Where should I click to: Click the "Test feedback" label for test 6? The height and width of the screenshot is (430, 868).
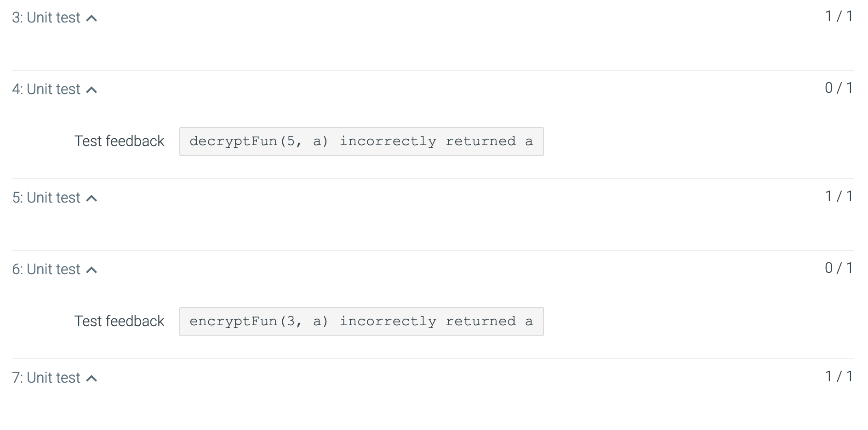pos(120,321)
